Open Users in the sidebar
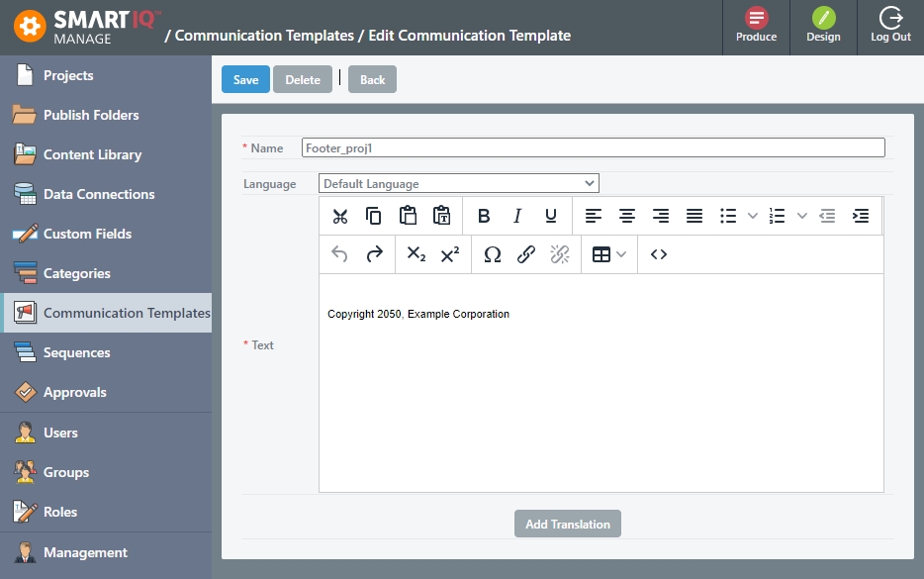The width and height of the screenshot is (924, 579). [106, 433]
